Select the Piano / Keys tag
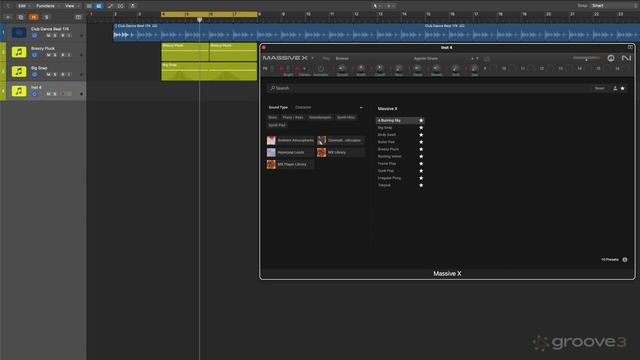The height and width of the screenshot is (360, 640). (293, 118)
